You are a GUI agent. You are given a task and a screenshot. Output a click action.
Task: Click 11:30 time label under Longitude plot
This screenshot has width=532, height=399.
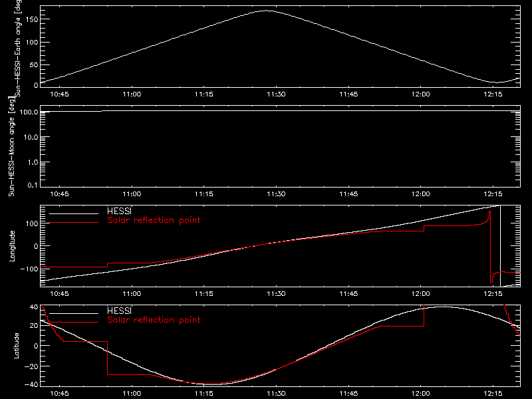pyautogui.click(x=276, y=294)
